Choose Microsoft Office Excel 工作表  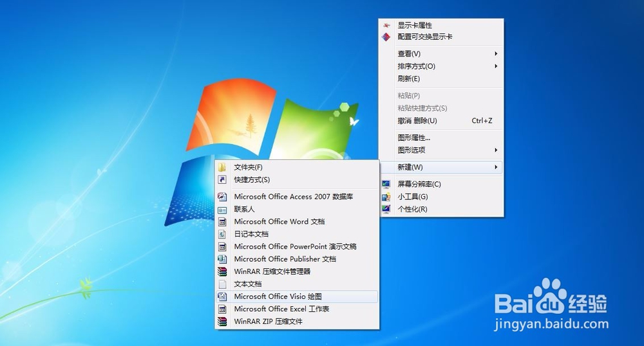coord(297,309)
